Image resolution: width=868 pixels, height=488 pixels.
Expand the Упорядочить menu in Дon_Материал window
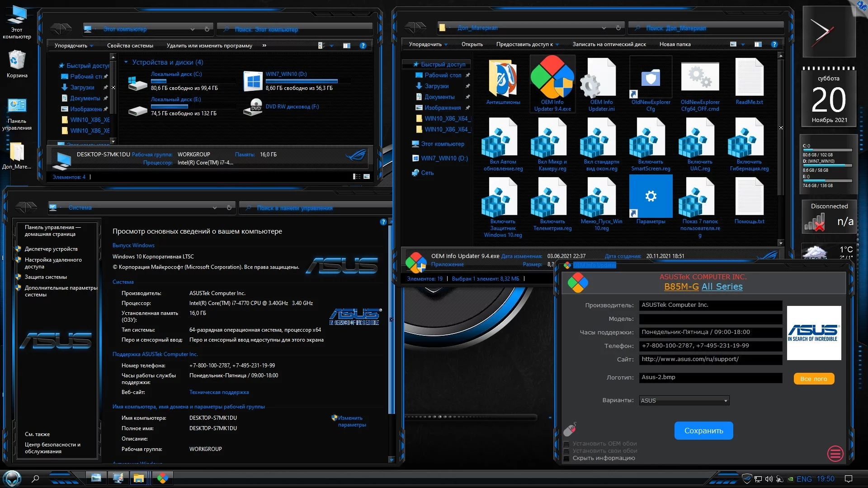pyautogui.click(x=428, y=44)
